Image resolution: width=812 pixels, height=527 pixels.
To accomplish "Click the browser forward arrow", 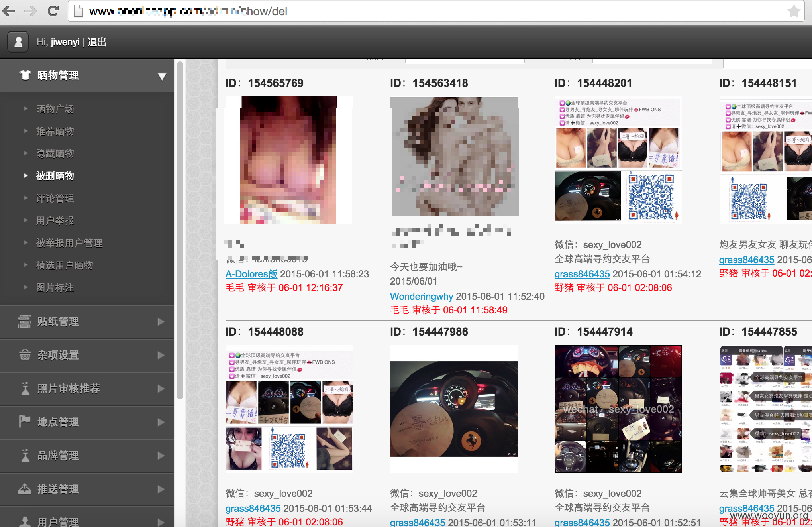I will [x=30, y=11].
